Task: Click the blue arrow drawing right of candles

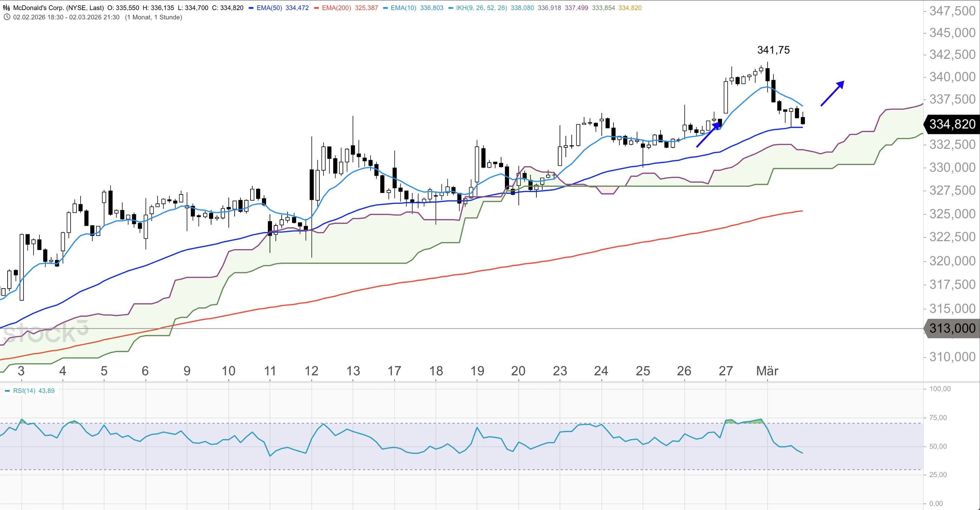Action: [x=832, y=93]
